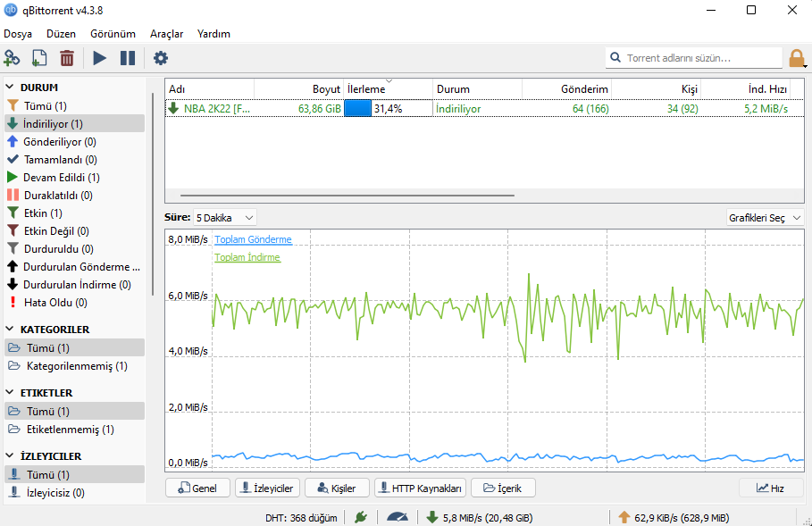812x526 pixels.
Task: Sort by the İnd. Hızı column header
Action: pos(745,89)
